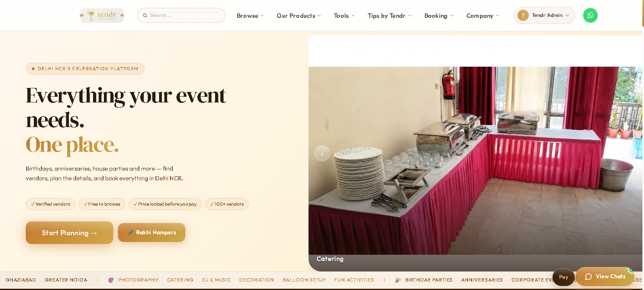Select DJ & Music in the ticker

pos(216,280)
